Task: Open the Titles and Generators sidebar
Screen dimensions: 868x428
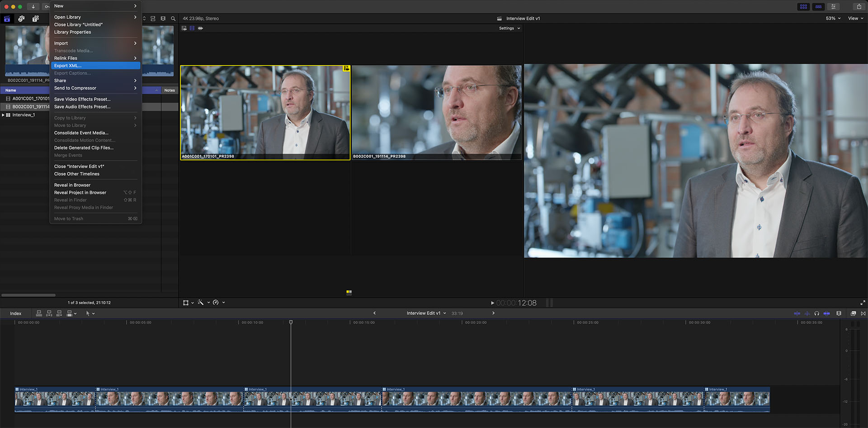Action: [x=35, y=19]
